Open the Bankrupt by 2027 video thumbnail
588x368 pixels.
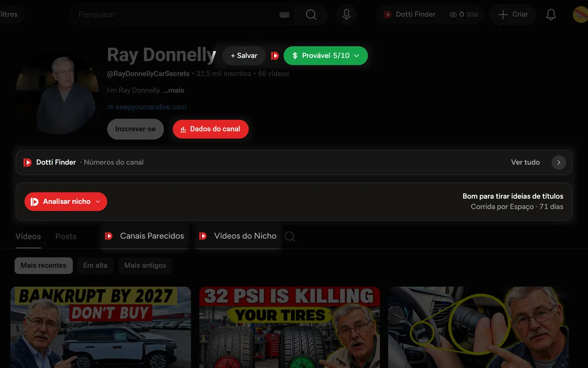pyautogui.click(x=100, y=327)
